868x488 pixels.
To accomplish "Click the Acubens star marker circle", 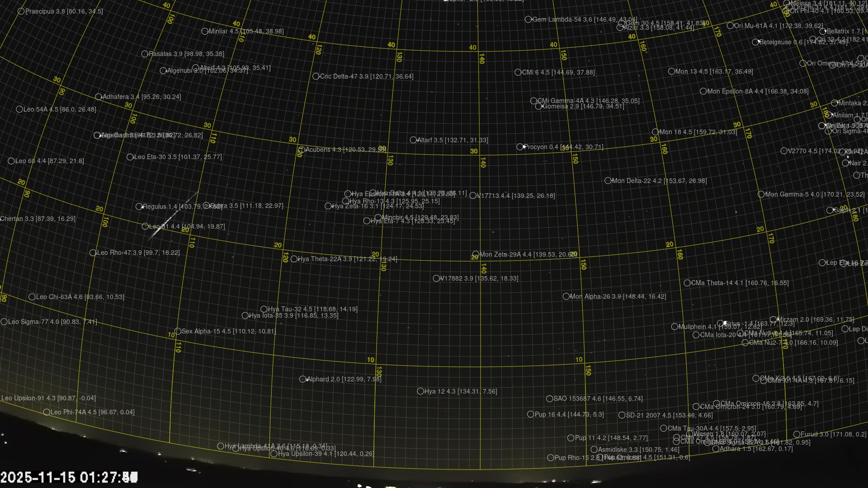I will 302,150.
